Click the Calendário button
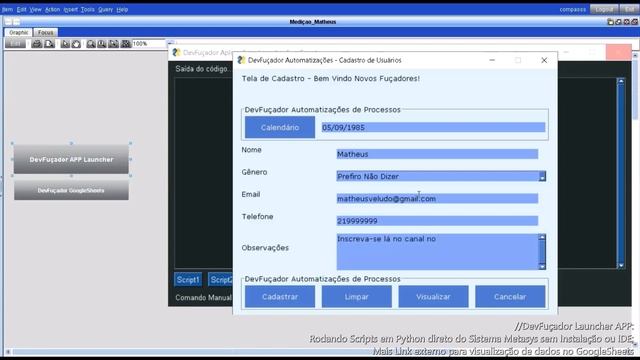The image size is (640, 360). (x=280, y=127)
